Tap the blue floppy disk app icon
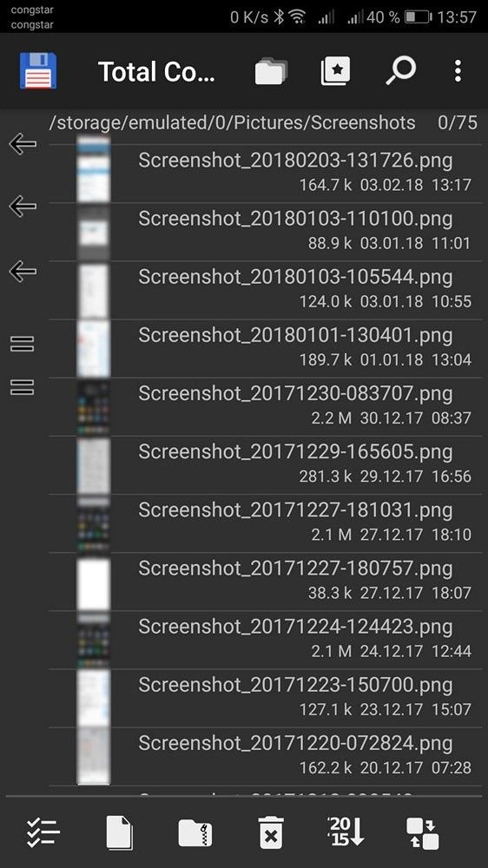The height and width of the screenshot is (868, 488). click(x=38, y=71)
